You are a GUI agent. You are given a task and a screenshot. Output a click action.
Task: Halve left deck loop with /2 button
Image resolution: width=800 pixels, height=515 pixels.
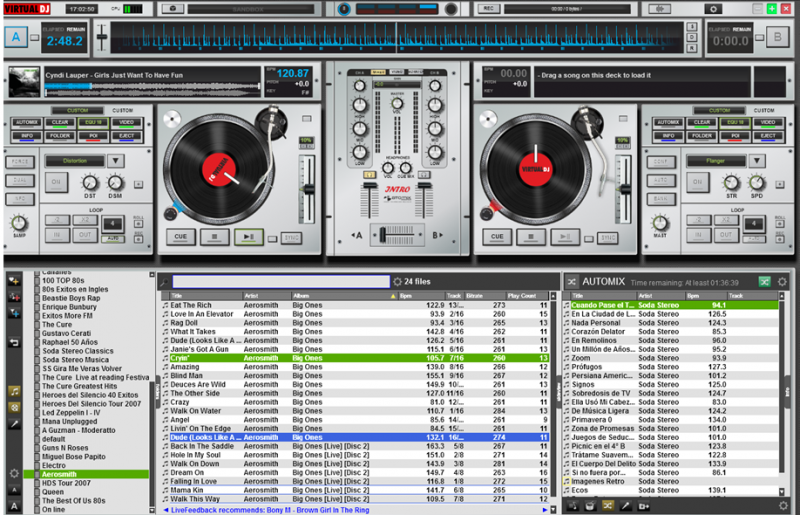[x=57, y=220]
